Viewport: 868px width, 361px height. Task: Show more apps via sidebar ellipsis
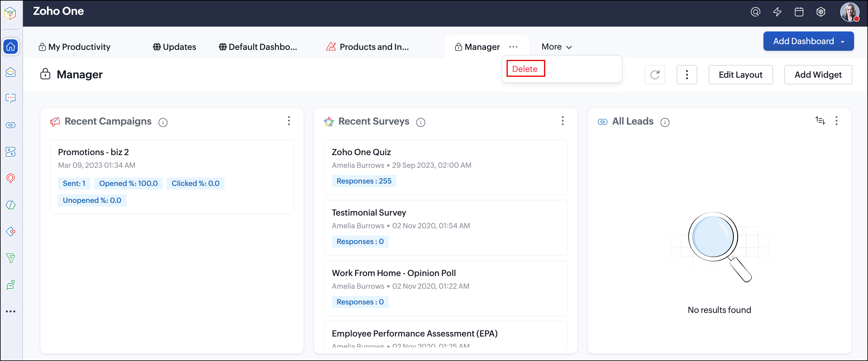pos(11,311)
